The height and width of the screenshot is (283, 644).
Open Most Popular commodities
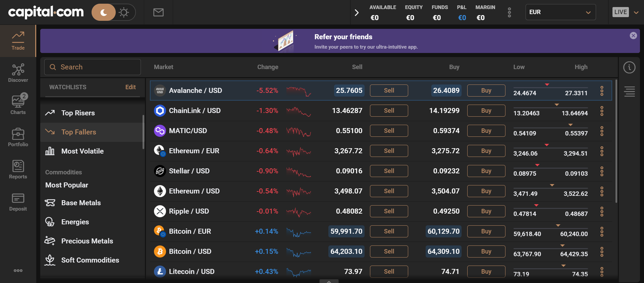(x=67, y=185)
